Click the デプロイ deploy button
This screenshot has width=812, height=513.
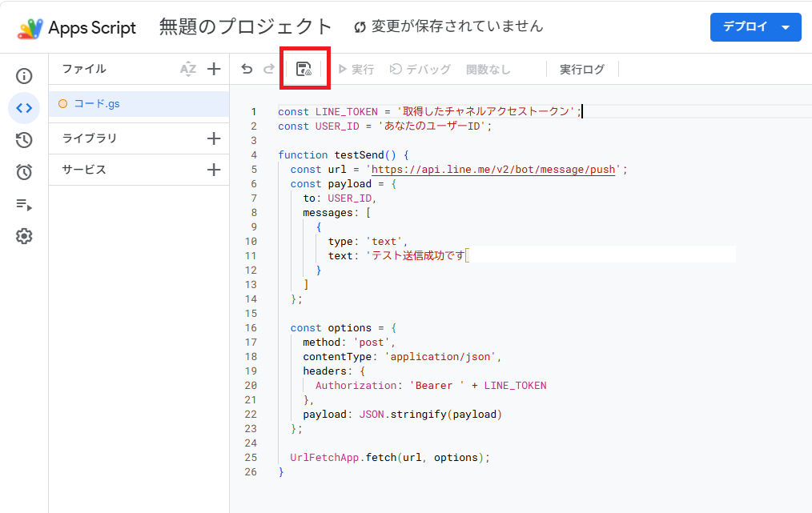click(745, 27)
